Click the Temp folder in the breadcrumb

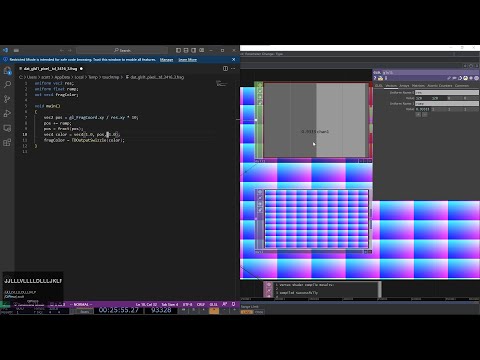[93, 77]
